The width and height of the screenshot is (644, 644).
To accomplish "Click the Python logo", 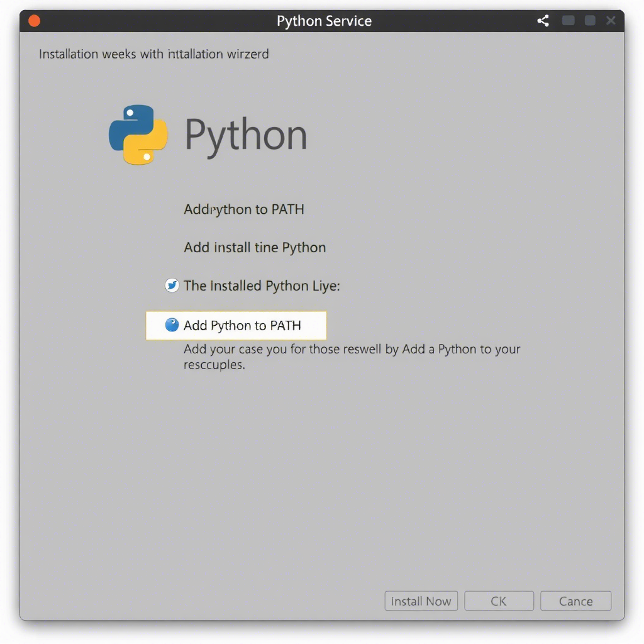I will point(138,135).
